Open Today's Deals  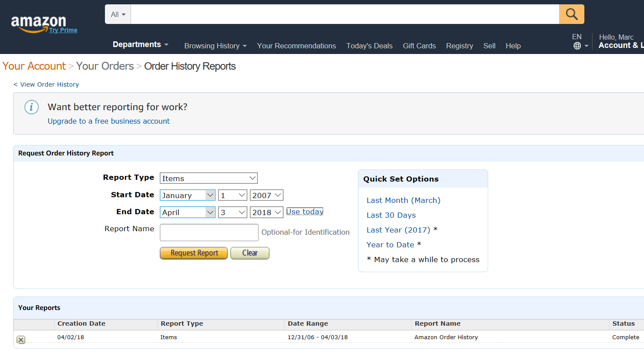click(x=369, y=46)
